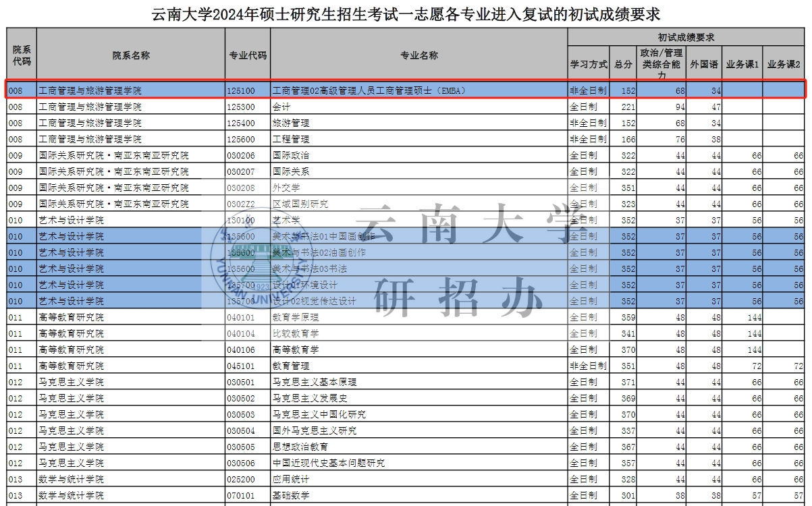Select the 专业代码 column header
This screenshot has height=506, width=812.
click(248, 55)
